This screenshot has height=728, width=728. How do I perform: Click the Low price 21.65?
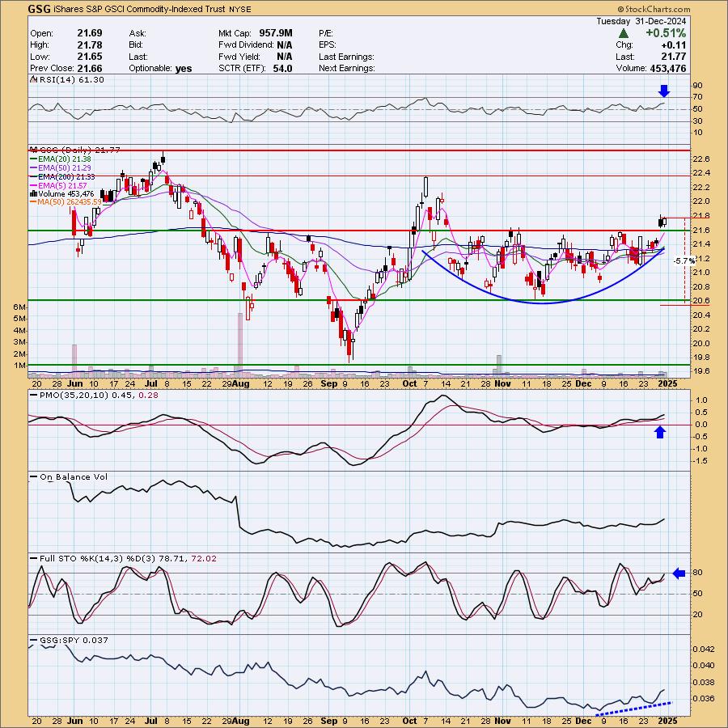pos(90,57)
